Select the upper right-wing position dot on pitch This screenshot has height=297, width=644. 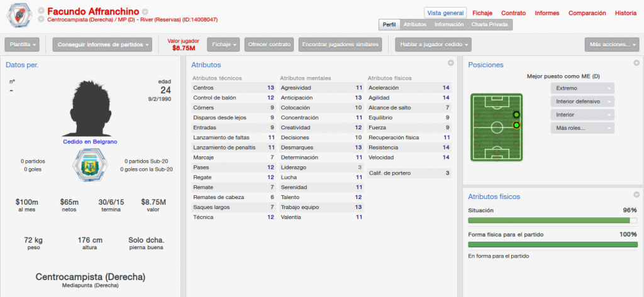[x=516, y=115]
